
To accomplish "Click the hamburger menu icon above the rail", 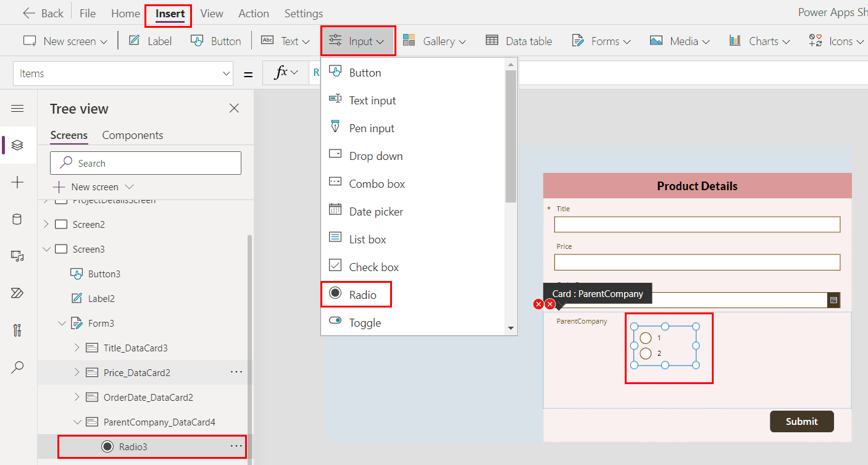I will (17, 108).
